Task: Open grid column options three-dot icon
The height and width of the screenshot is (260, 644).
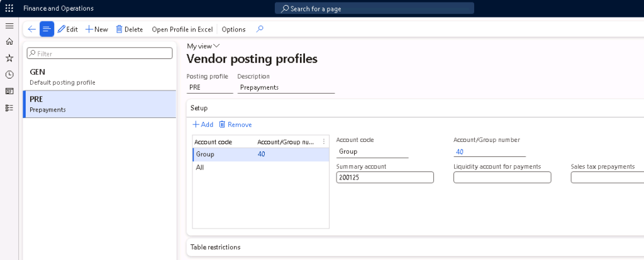Action: pos(324,141)
